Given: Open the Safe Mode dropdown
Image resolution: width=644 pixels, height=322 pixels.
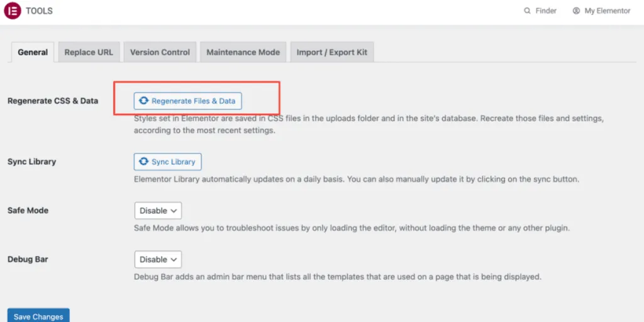Looking at the screenshot, I should [x=158, y=211].
